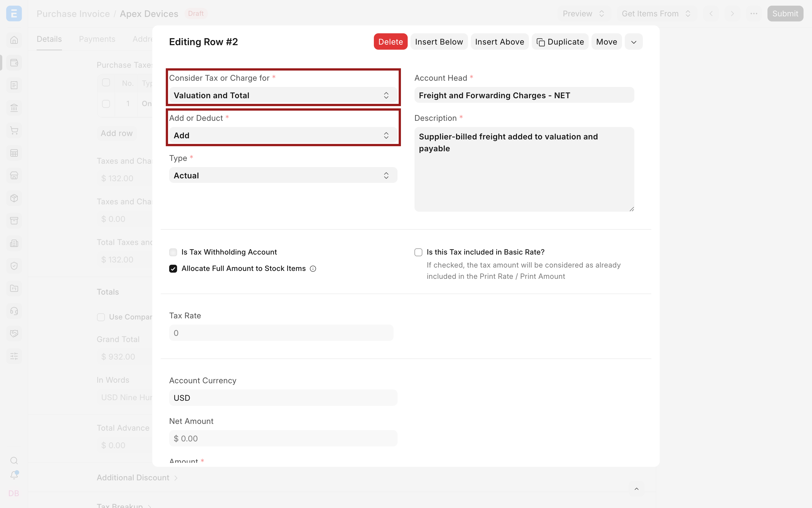Image resolution: width=812 pixels, height=508 pixels.
Task: Open the Support headset sidebar icon
Action: [14, 311]
